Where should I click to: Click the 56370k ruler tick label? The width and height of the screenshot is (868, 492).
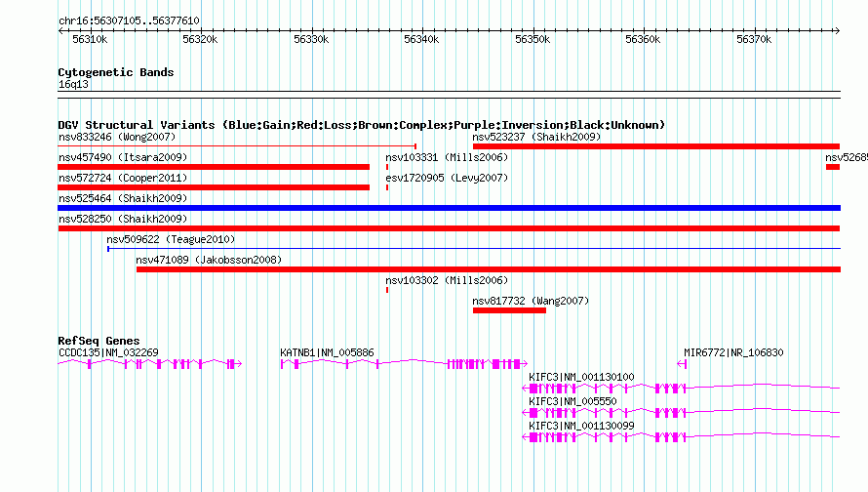click(754, 39)
